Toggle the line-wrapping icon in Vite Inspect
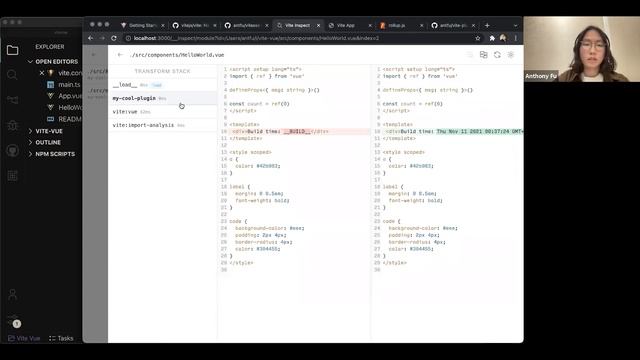640x360 pixels. [x=470, y=55]
